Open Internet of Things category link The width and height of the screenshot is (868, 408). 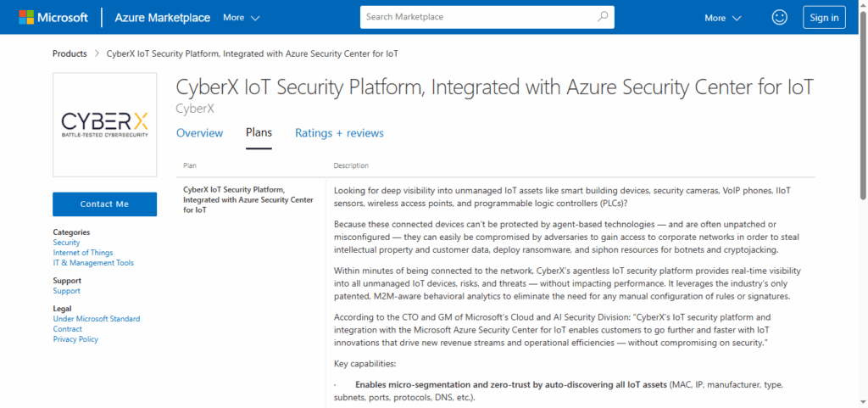point(83,253)
